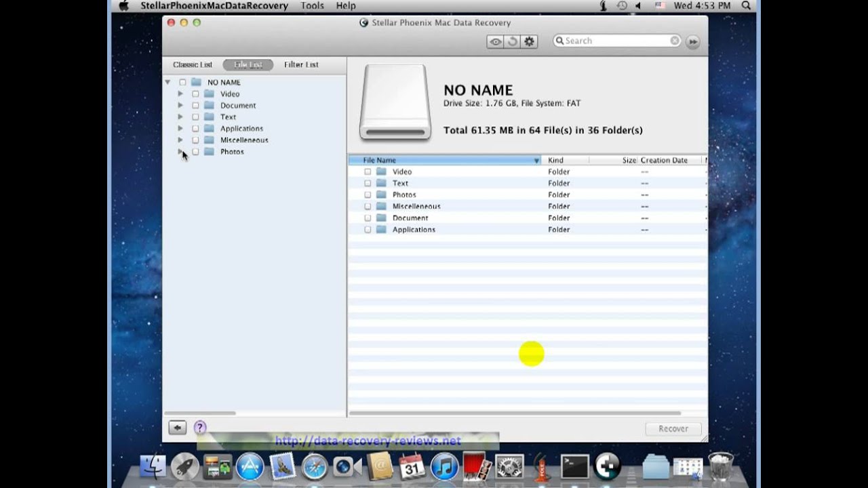Select the Document row in file table
Image resolution: width=868 pixels, height=488 pixels.
(528, 218)
